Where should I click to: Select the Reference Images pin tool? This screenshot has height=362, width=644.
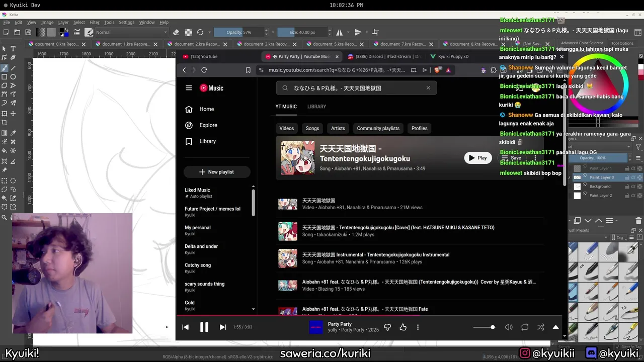(x=5, y=170)
